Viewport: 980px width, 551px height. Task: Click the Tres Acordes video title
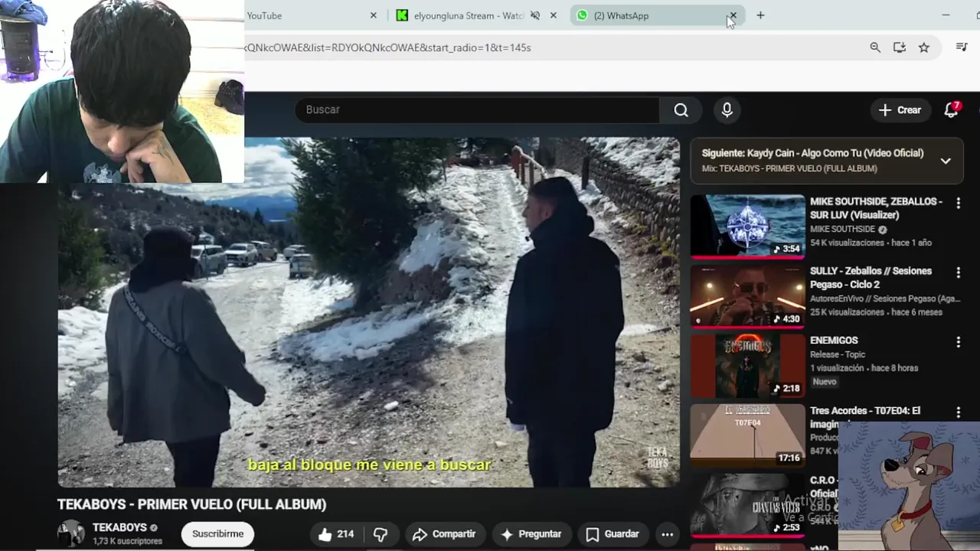[865, 417]
